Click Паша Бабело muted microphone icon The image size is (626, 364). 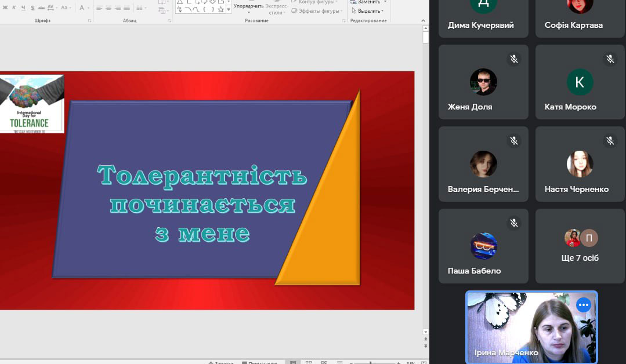[x=514, y=223]
